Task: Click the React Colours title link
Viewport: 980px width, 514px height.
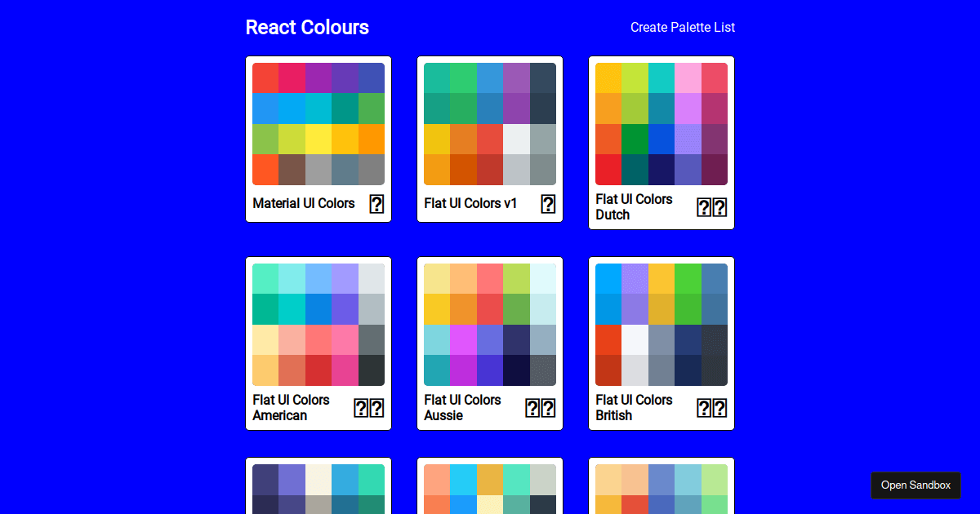Action: pyautogui.click(x=307, y=27)
